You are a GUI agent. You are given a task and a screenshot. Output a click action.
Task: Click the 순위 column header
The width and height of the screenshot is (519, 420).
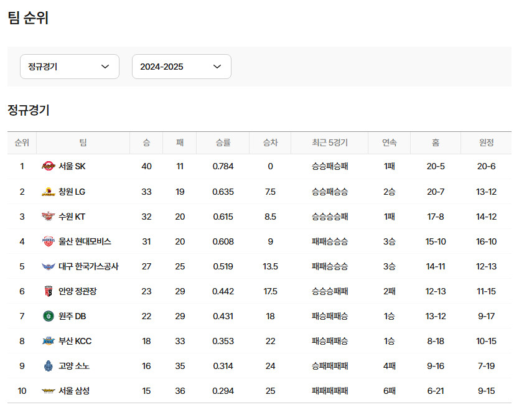pos(22,142)
